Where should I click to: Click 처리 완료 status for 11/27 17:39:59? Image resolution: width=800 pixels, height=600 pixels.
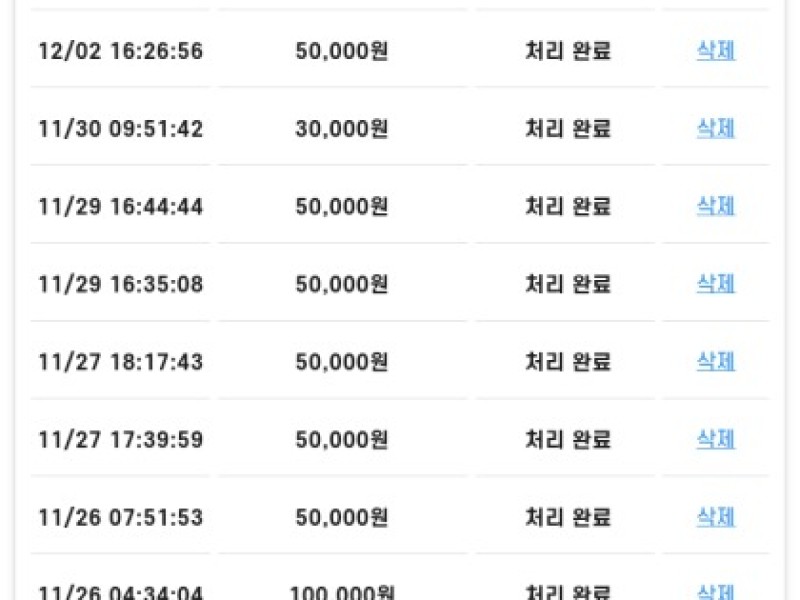568,440
